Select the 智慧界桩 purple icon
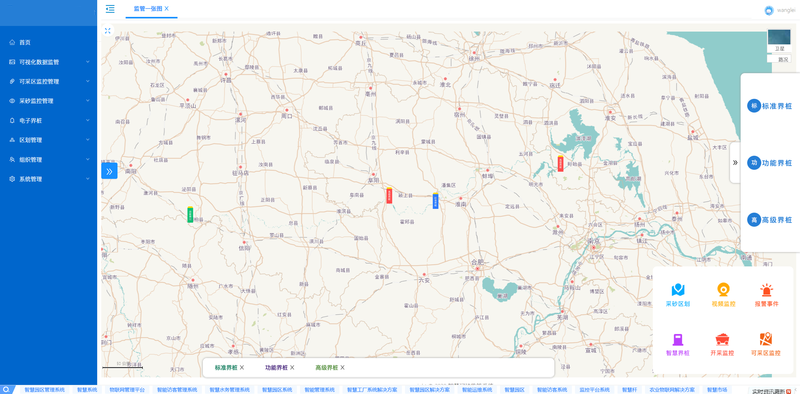The width and height of the screenshot is (800, 394). tap(678, 339)
